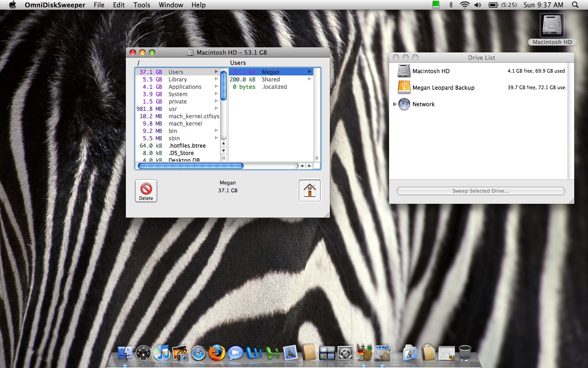Select the Macintosh HD drive icon in Drive List
The image size is (588, 368).
click(404, 71)
